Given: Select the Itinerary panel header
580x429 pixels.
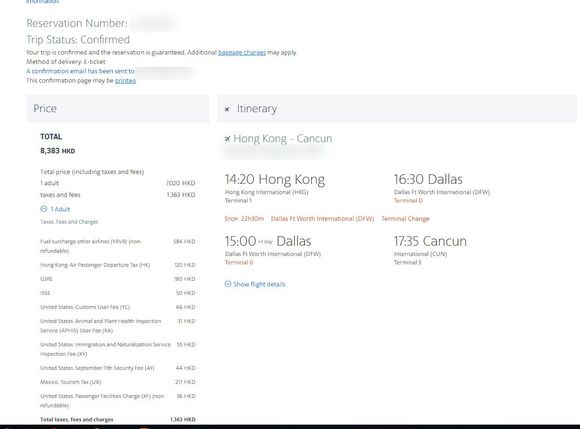Looking at the screenshot, I should (397, 108).
